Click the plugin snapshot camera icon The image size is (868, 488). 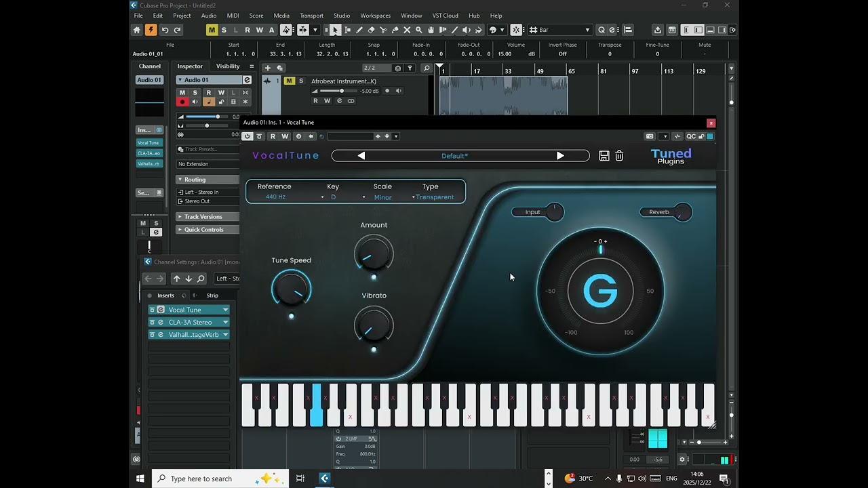tap(650, 136)
